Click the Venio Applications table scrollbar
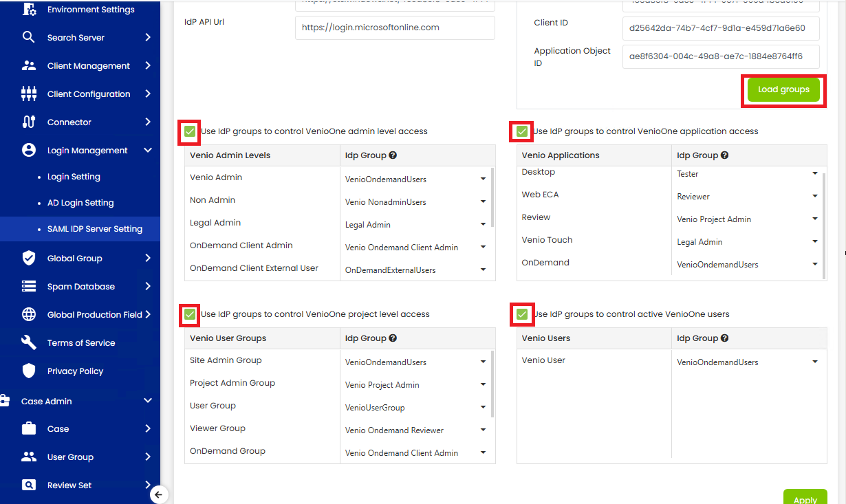This screenshot has width=846, height=504. [x=825, y=226]
